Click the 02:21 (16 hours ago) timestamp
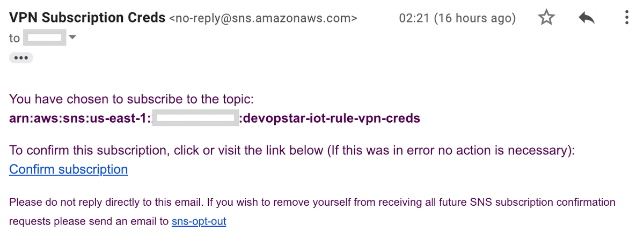The image size is (644, 239). coord(457,18)
